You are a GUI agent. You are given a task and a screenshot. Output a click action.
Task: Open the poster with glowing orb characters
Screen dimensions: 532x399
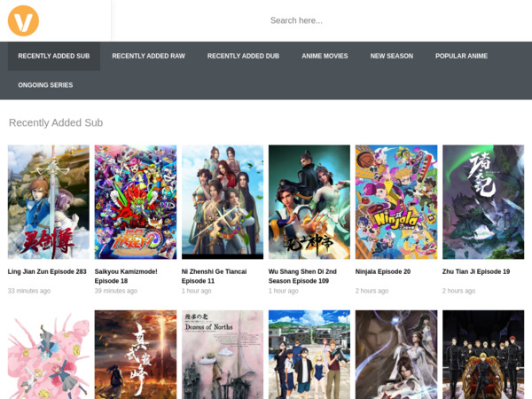pos(396,355)
